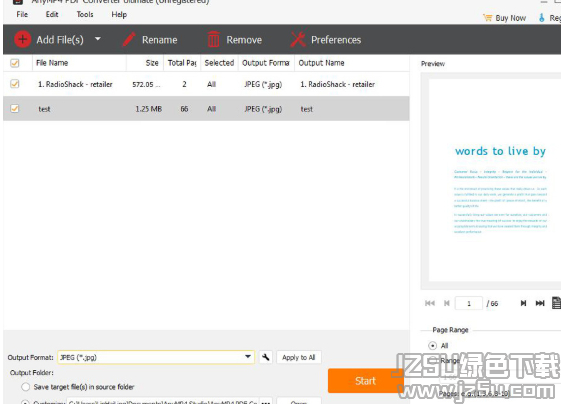Image resolution: width=561 pixels, height=404 pixels.
Task: Click the Output Name column header
Action: coord(352,63)
